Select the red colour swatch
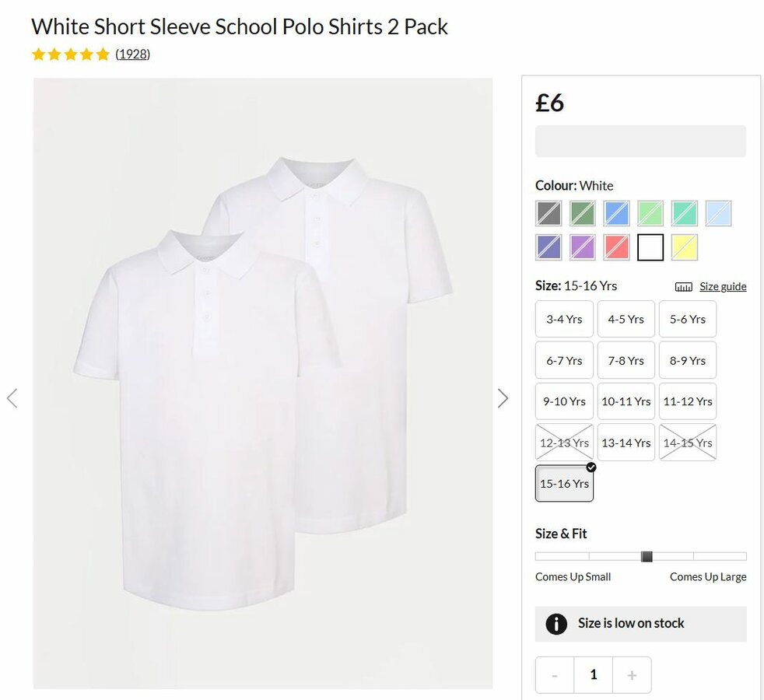 [616, 247]
